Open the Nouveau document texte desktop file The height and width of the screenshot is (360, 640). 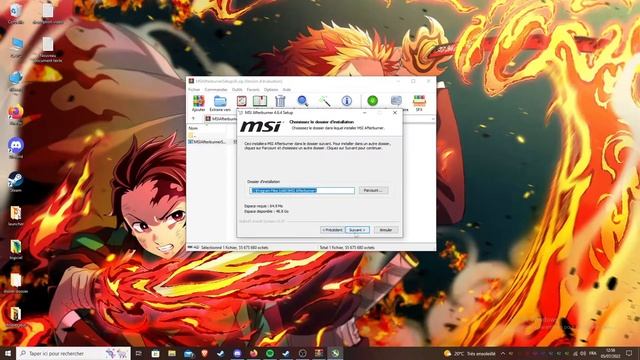pos(47,50)
